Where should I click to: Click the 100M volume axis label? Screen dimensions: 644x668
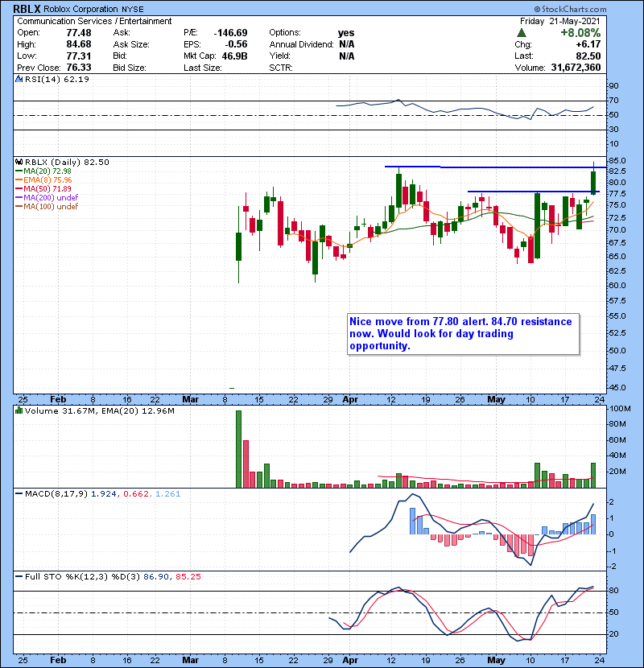[x=620, y=408]
